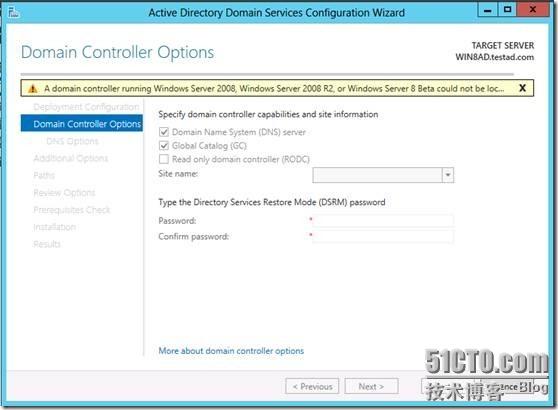Click the DSRM Password field
Image resolution: width=558 pixels, height=410 pixels.
tap(383, 221)
